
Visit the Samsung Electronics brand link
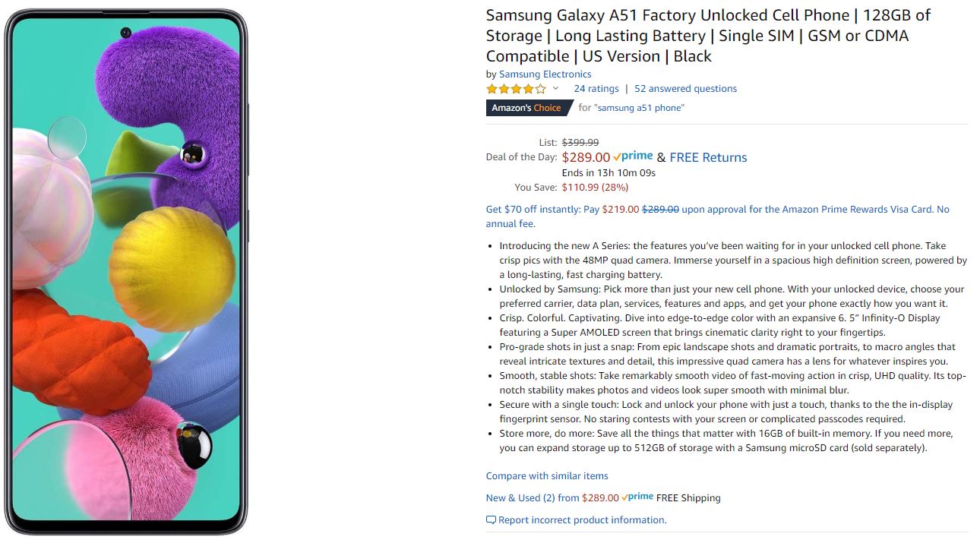click(545, 74)
